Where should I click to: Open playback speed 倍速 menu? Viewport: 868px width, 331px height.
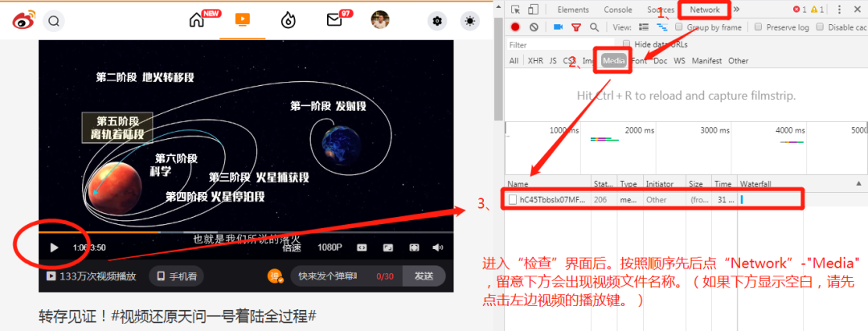[291, 248]
